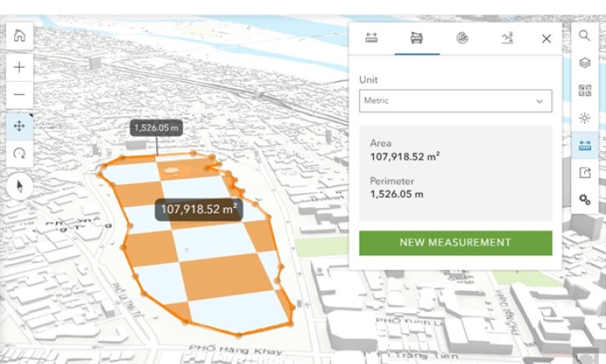This screenshot has height=364, width=606.
Task: Click the 107,918.52 m² map label
Action: 199,210
